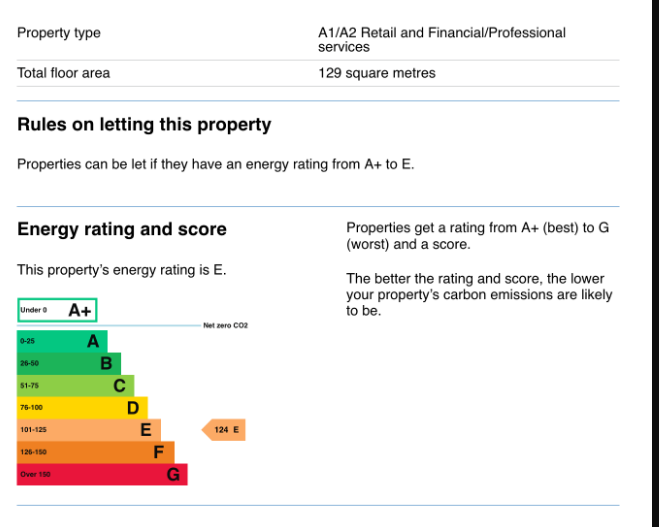This screenshot has height=527, width=659.
Task: Click the Energy rating and score heading
Action: [122, 229]
